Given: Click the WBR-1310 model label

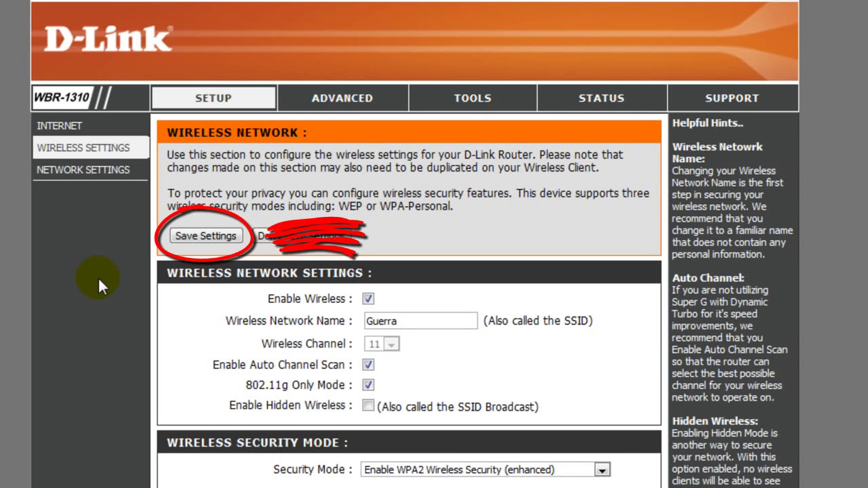Looking at the screenshot, I should [x=61, y=98].
